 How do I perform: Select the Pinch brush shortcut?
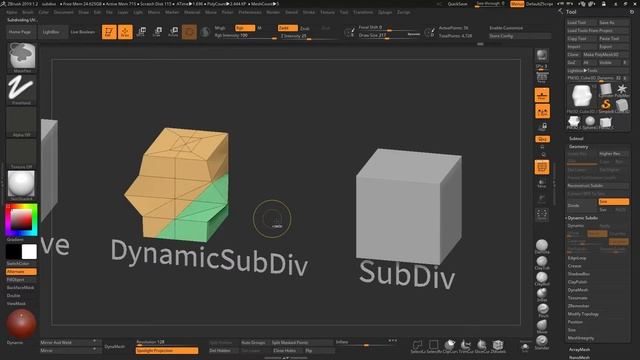pos(542,310)
